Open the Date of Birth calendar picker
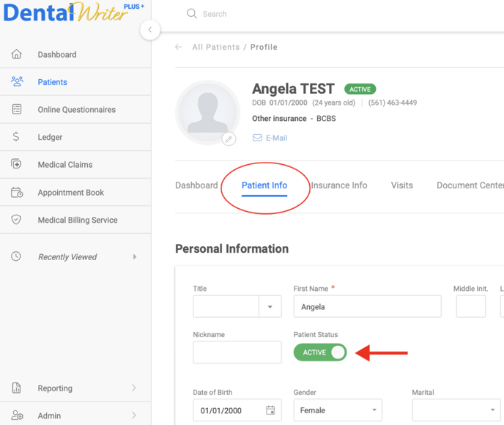Screen dimensions: 504x425 270,410
